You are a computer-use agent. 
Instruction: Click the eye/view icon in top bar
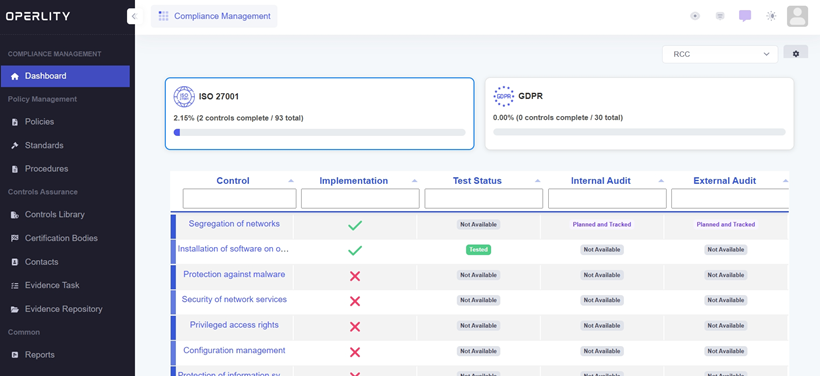pos(695,16)
